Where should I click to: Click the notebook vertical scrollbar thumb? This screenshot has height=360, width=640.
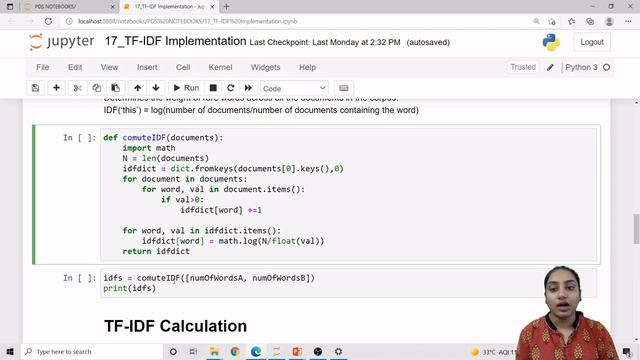click(x=636, y=229)
